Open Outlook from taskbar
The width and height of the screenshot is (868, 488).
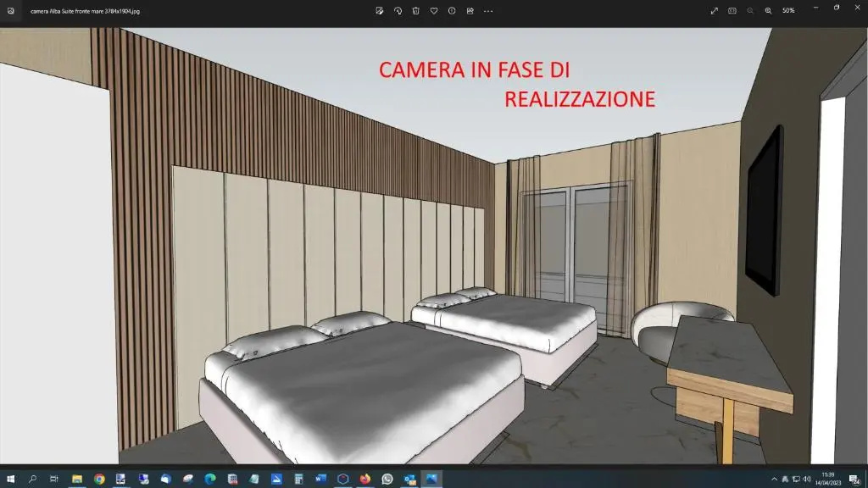tap(409, 480)
